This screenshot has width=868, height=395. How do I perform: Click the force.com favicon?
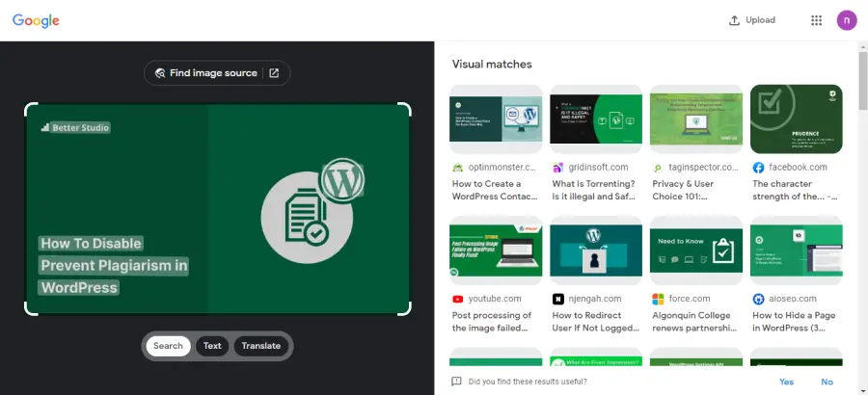(x=658, y=299)
